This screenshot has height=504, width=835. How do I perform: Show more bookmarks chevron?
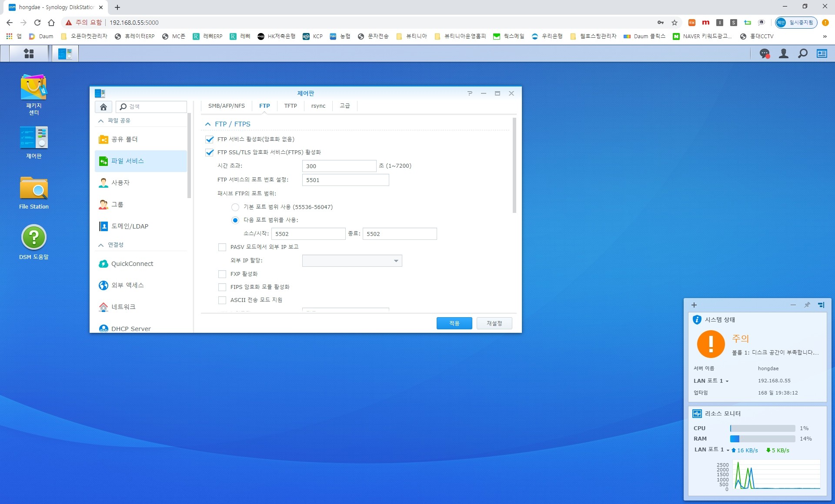pyautogui.click(x=825, y=36)
